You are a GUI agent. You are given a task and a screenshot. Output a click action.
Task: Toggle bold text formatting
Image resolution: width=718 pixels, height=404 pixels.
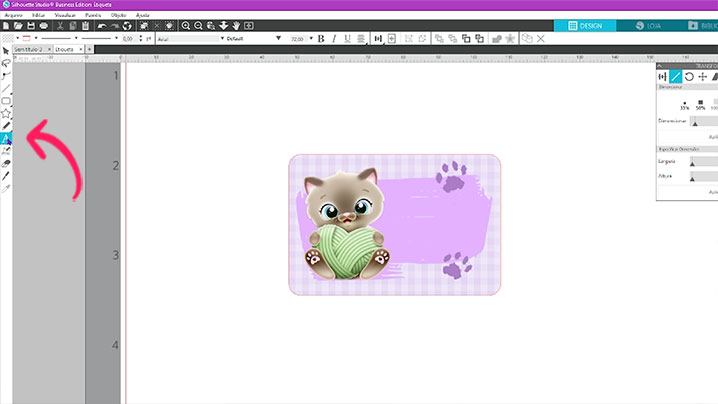click(320, 38)
